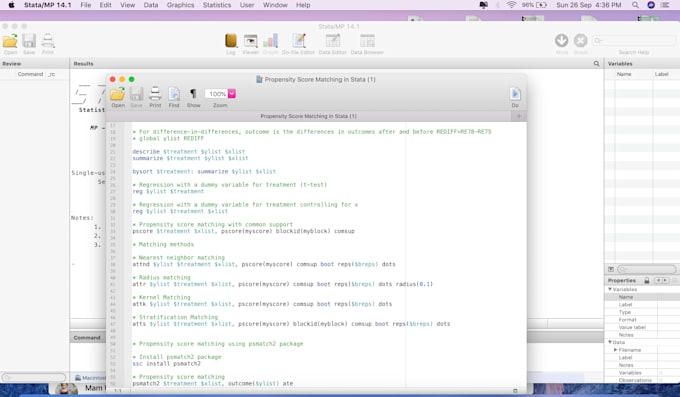Click the Macintosh disk icon in status bar
This screenshot has width=680, height=397.
pyautogui.click(x=78, y=378)
